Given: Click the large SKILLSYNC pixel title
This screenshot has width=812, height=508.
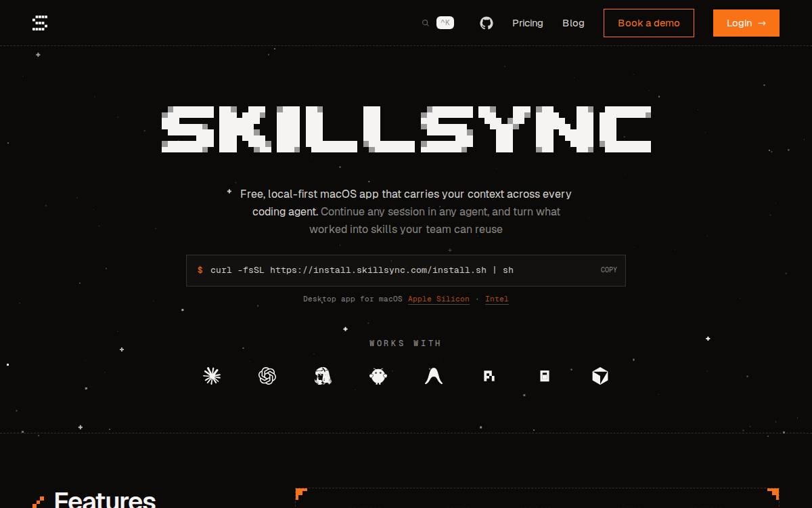Looking at the screenshot, I should click(406, 129).
